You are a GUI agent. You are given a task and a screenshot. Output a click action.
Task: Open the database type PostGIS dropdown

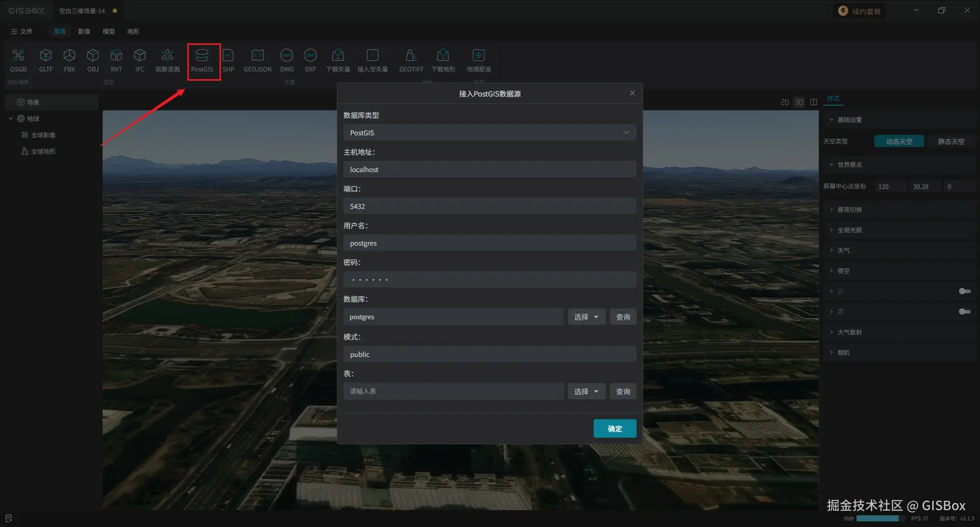[x=489, y=133]
